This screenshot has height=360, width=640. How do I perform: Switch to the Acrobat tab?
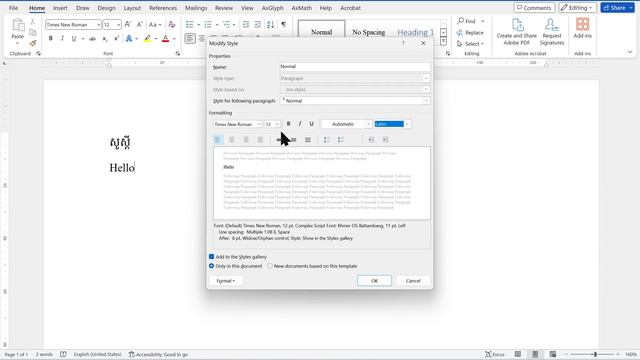click(351, 8)
